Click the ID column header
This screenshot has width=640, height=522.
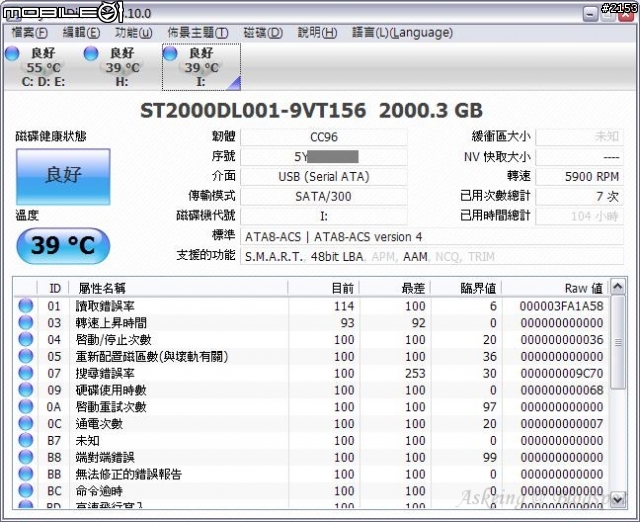click(x=53, y=288)
